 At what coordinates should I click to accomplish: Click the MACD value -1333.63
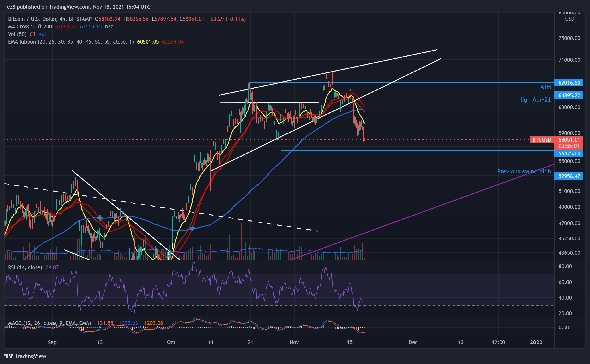coord(127,323)
